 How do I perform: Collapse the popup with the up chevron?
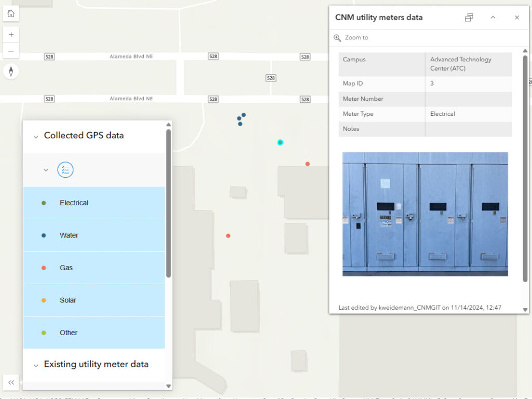(x=493, y=18)
